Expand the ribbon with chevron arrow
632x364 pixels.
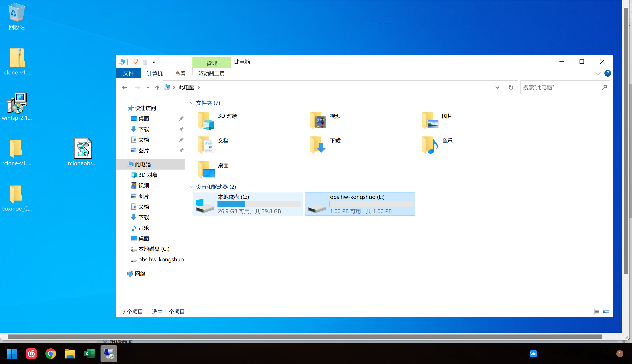tap(598, 74)
